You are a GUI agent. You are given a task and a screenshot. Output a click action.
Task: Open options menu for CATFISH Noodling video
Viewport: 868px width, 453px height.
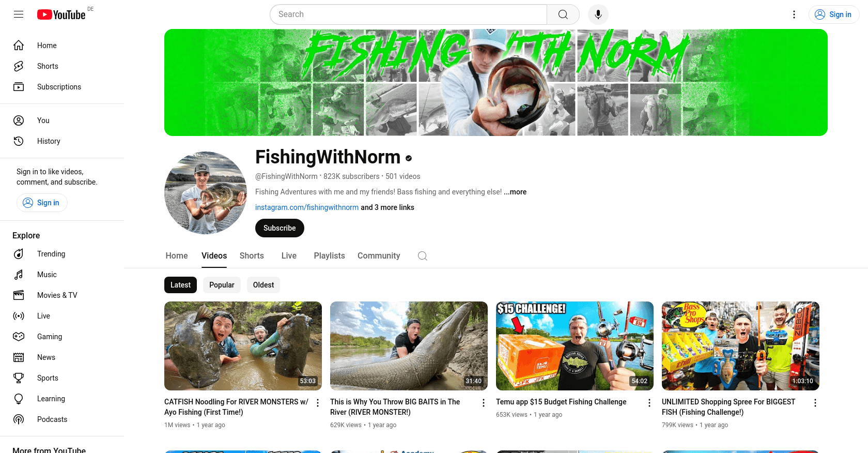[318, 403]
